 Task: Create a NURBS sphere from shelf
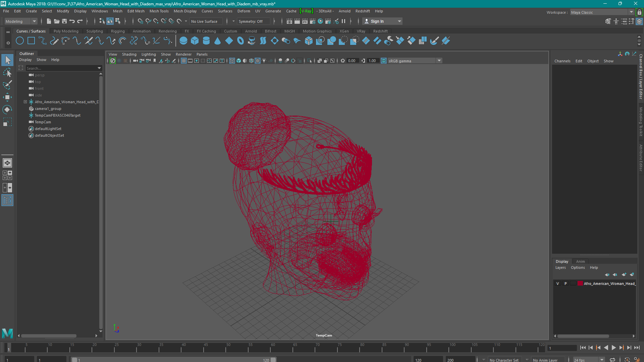pos(183,41)
